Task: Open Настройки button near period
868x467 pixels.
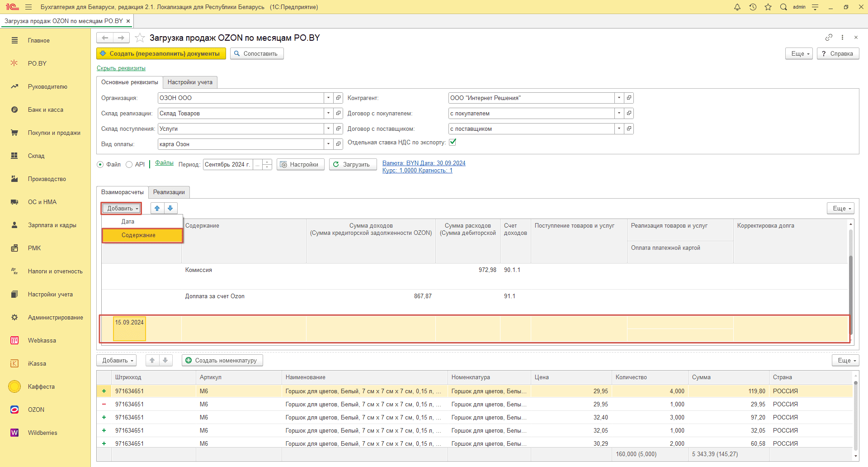Action: [300, 164]
